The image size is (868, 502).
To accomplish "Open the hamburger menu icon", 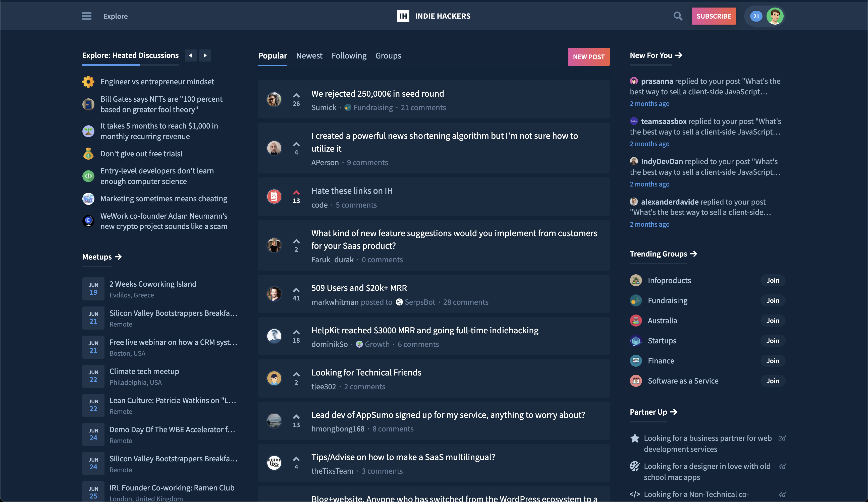I will (87, 16).
